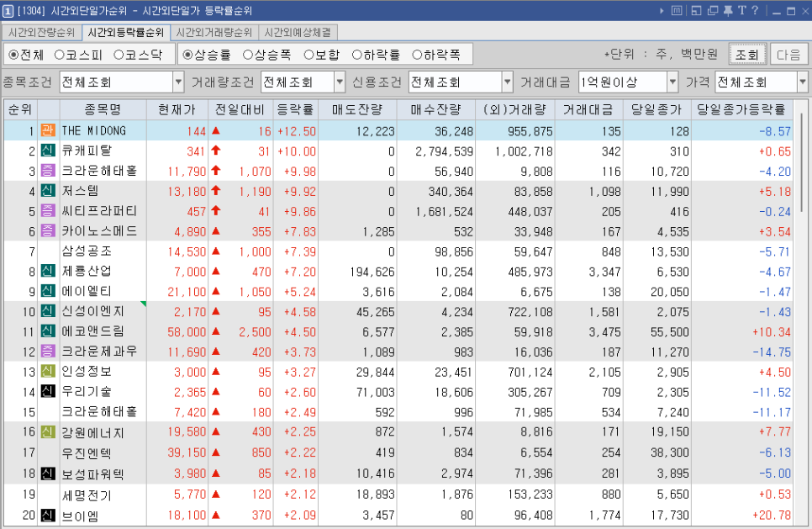Click the right-pointing arrow icon in title bar
This screenshot has width=812, height=529.
coord(662,10)
